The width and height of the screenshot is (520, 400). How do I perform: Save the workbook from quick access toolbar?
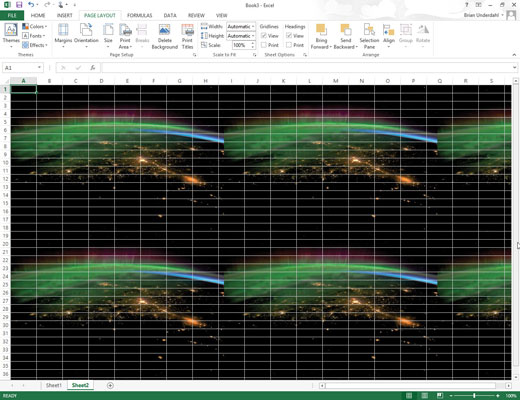point(19,5)
